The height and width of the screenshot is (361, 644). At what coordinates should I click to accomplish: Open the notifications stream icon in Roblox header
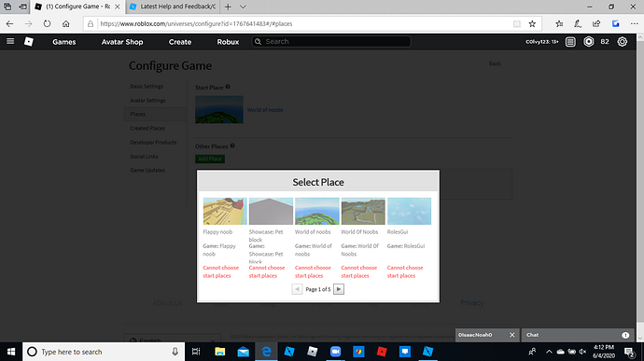pyautogui.click(x=570, y=41)
